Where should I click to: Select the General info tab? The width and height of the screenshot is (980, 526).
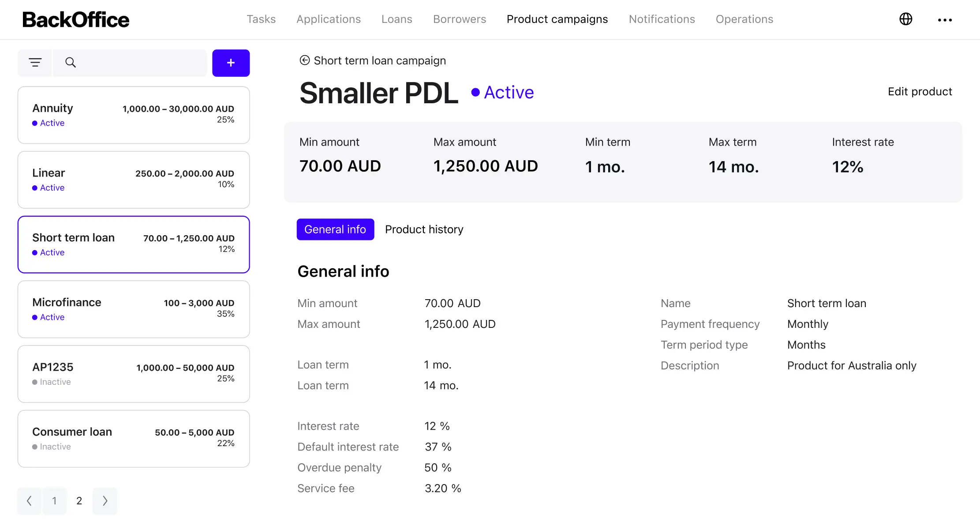click(335, 229)
